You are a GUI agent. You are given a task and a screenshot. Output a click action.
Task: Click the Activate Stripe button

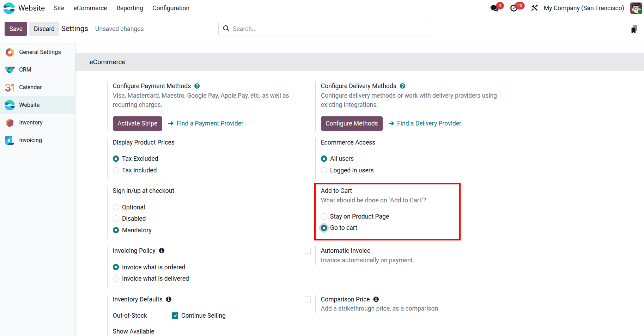138,123
